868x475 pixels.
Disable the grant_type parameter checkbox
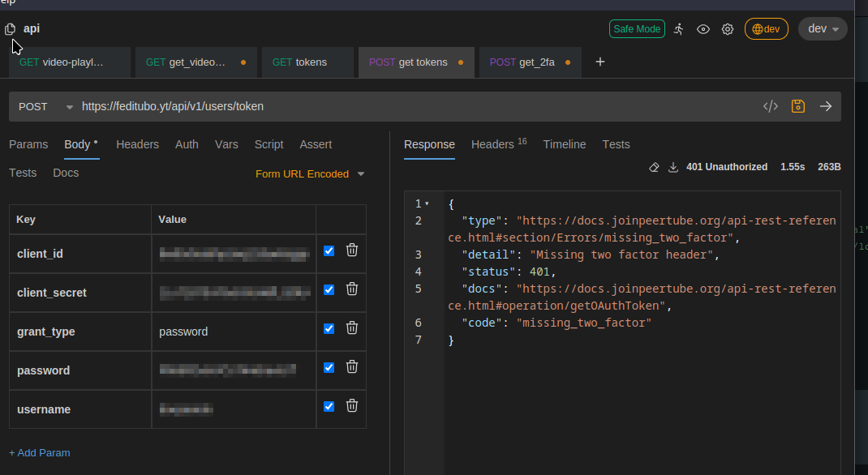click(329, 328)
